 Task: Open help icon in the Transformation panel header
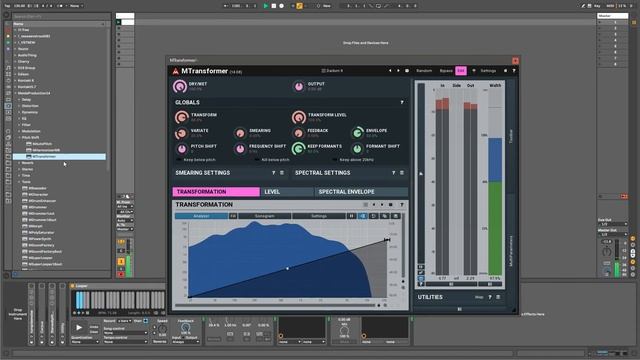(x=402, y=204)
